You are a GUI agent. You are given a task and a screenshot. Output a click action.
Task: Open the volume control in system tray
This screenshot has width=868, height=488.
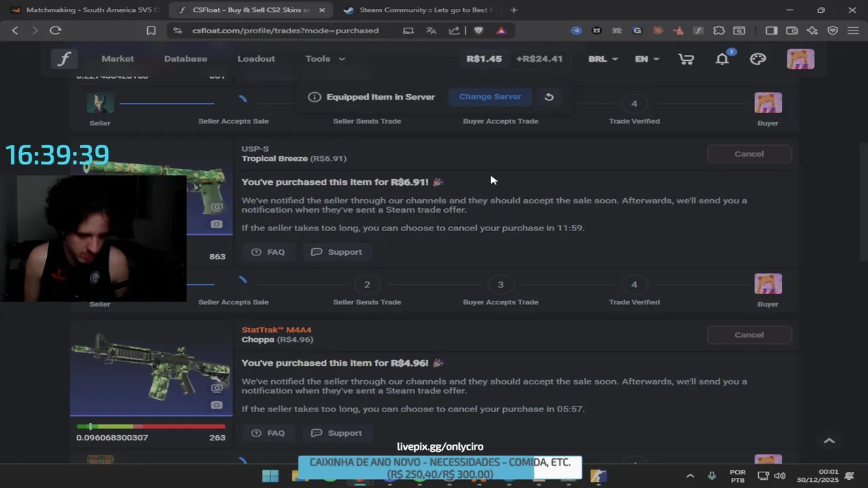point(780,476)
